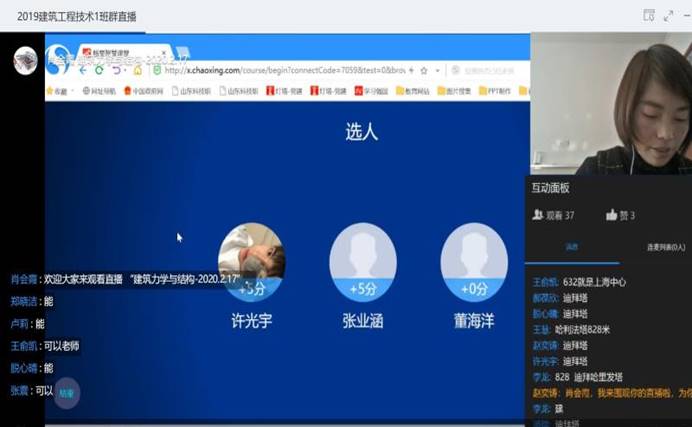Screen dimensions: 692x427
Task: Click the 赞 thumbs-up like icon
Action: (x=612, y=215)
